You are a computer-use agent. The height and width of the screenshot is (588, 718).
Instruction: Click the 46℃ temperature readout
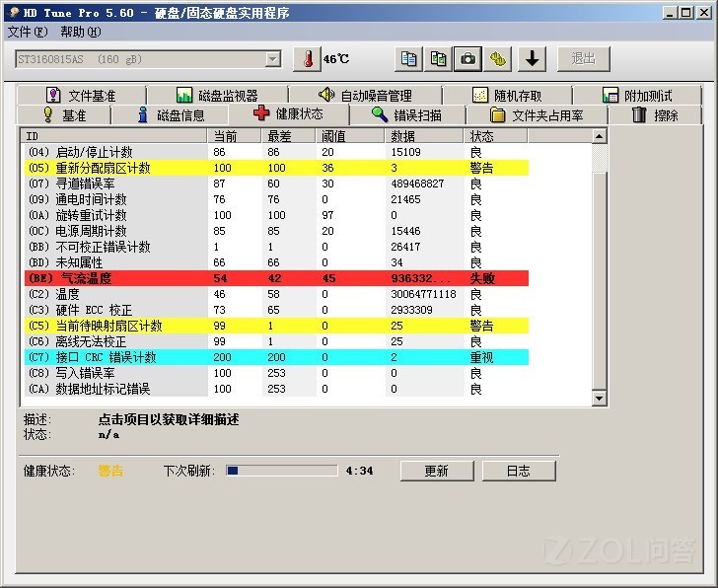click(x=336, y=59)
